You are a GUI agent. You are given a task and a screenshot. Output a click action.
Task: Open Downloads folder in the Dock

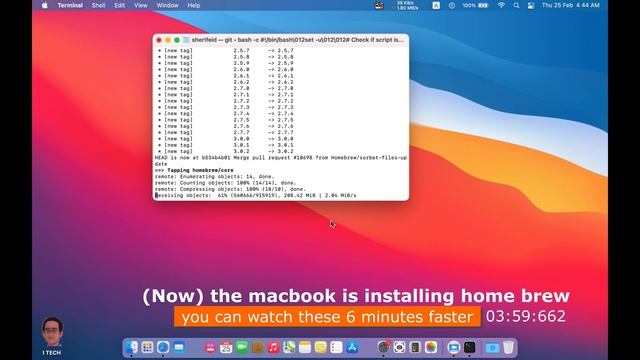[x=492, y=347]
